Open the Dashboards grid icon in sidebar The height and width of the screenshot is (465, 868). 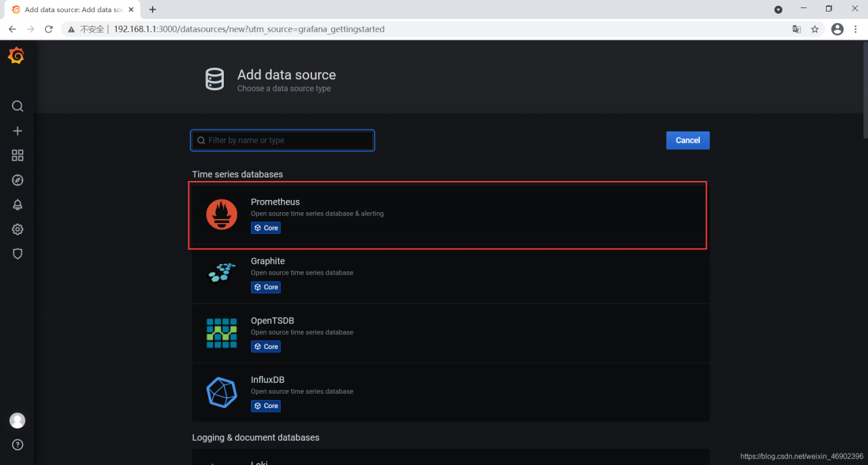pyautogui.click(x=18, y=155)
